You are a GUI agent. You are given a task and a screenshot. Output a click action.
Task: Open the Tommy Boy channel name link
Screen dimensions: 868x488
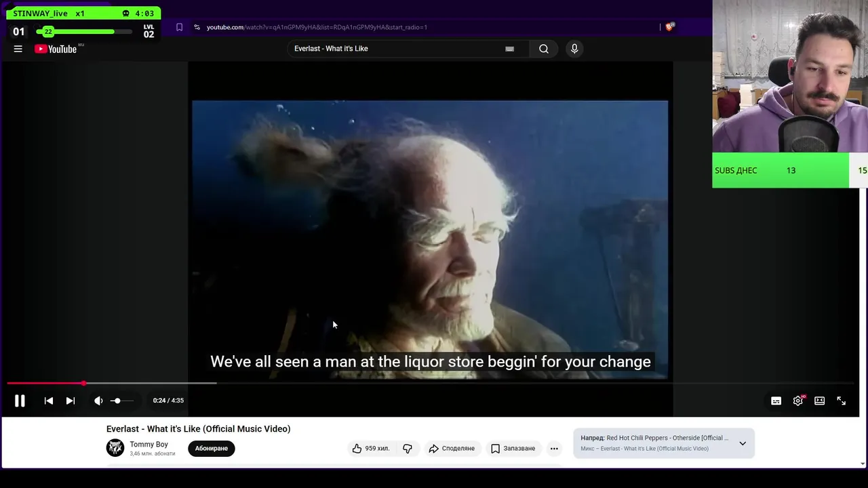[149, 445]
